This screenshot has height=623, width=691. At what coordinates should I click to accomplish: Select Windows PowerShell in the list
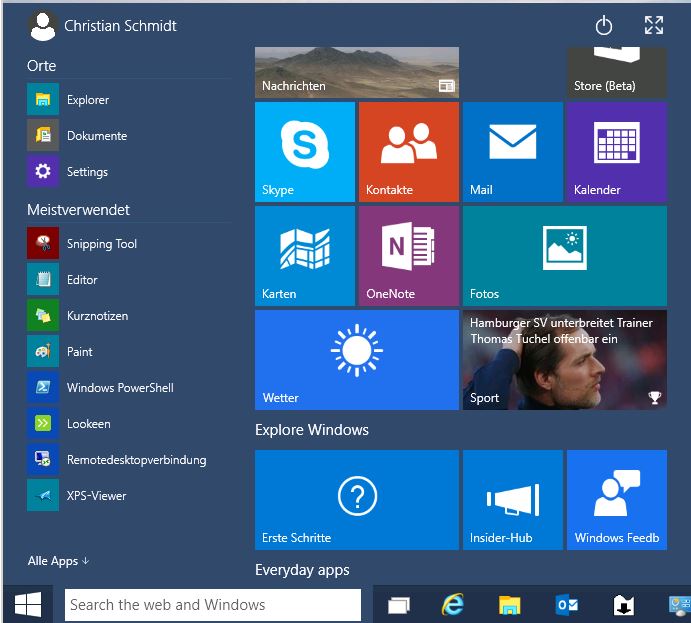coord(119,388)
